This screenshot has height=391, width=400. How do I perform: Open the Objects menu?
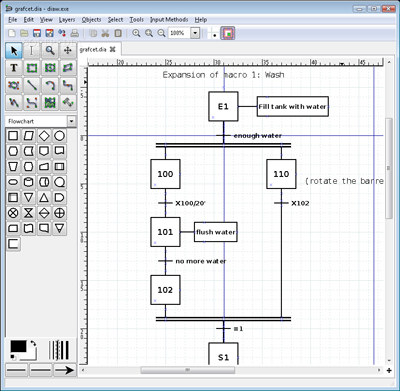(91, 20)
